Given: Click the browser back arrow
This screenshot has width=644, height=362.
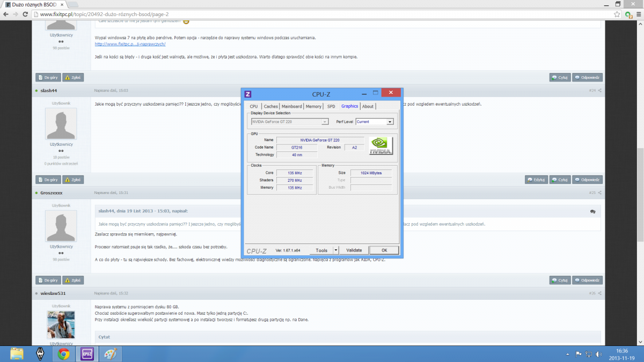Looking at the screenshot, I should 6,14.
